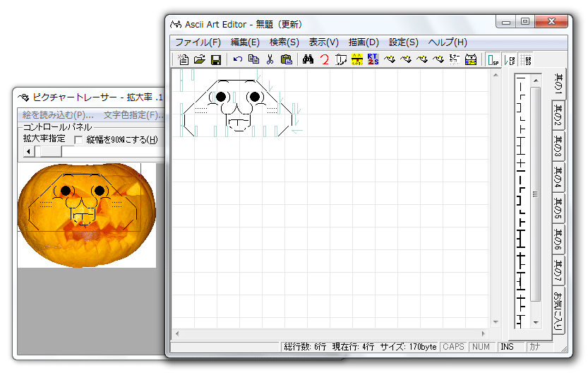Open the 描画(D) menu
Image resolution: width=588 pixels, height=373 pixels.
[364, 42]
